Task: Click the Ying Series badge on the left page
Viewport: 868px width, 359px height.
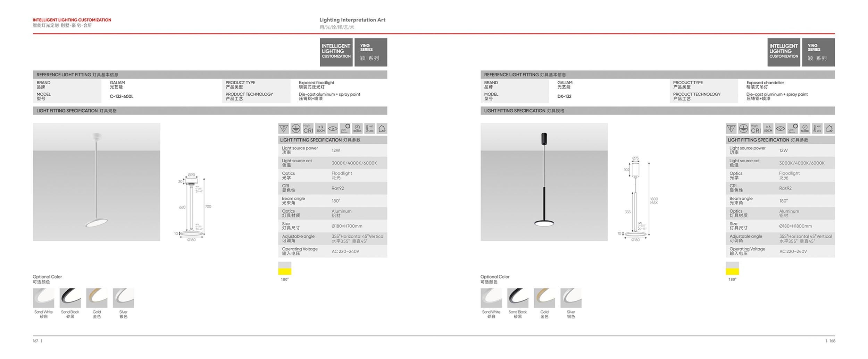Action: click(x=371, y=52)
